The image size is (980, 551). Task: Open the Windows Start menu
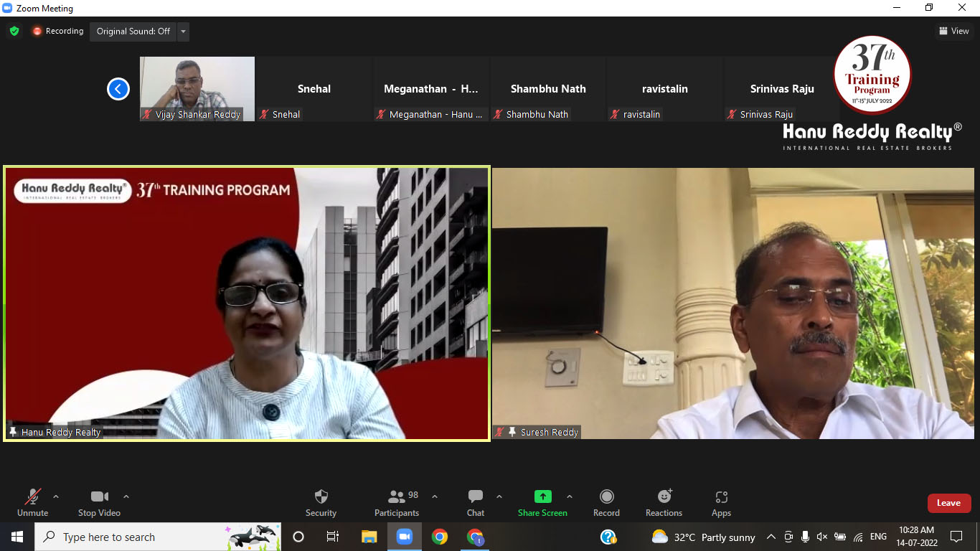pos(17,537)
